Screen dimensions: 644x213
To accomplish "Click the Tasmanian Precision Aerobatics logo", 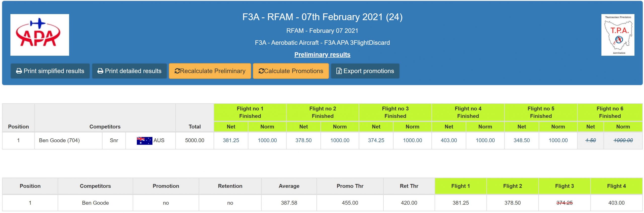I will click(618, 35).
